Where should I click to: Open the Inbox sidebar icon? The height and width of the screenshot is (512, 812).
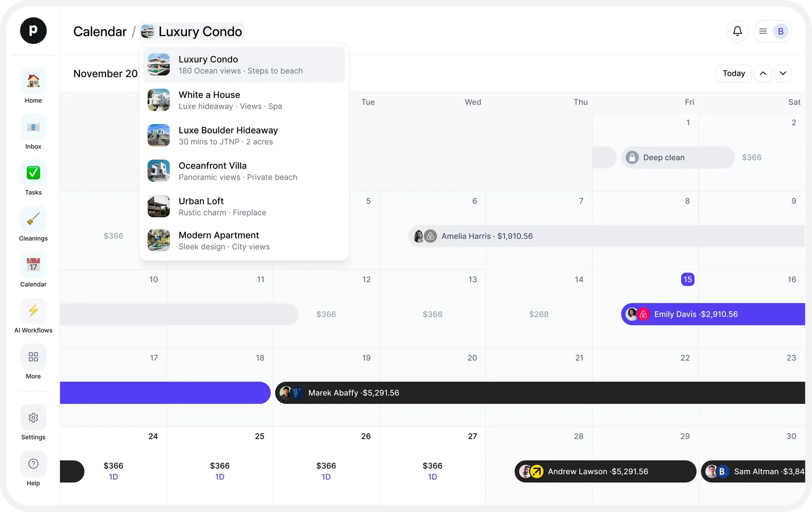tap(33, 127)
